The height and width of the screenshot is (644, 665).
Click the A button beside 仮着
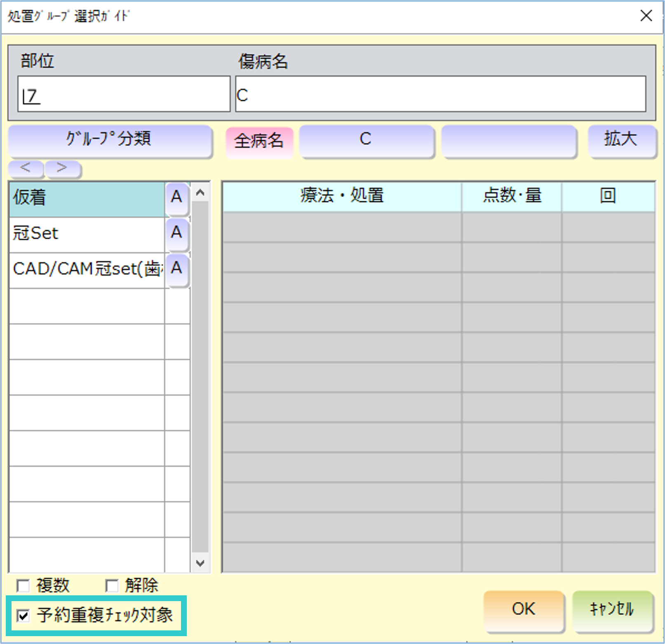[177, 198]
